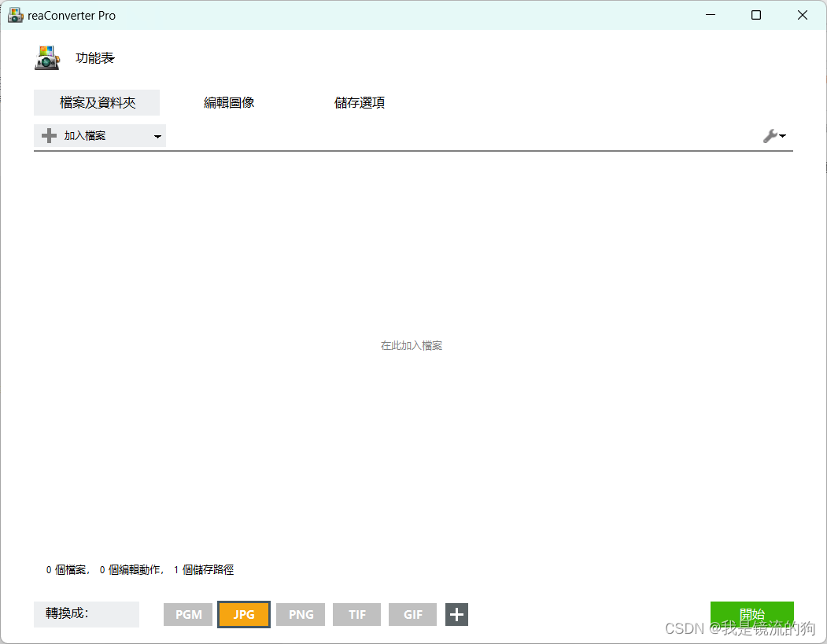Select the PGM output format icon
Viewport: 827px width, 644px height.
point(187,615)
